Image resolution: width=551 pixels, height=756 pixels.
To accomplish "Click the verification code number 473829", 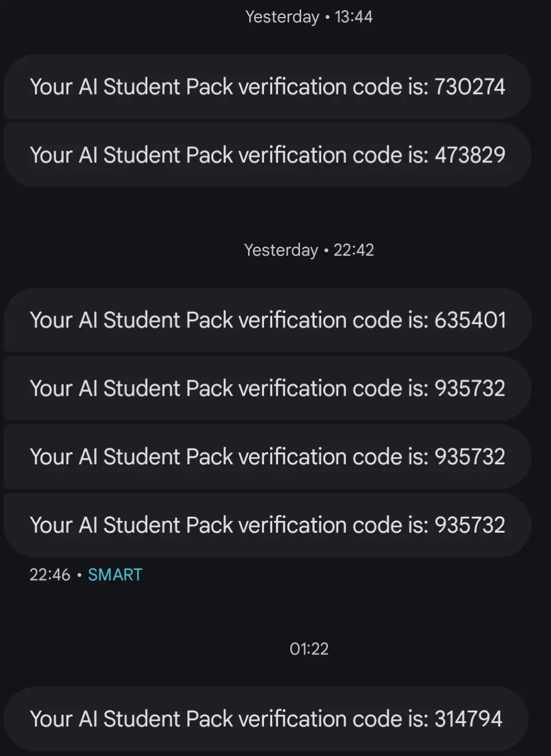I will [470, 155].
